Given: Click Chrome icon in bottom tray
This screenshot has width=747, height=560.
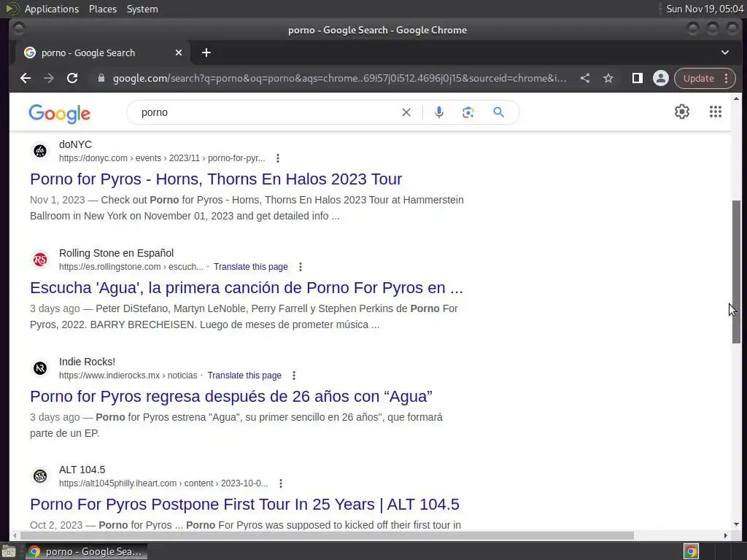Looking at the screenshot, I should click(x=691, y=551).
